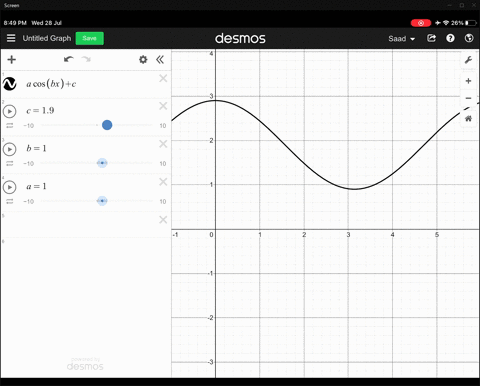Viewport: 480px width, 386px height.
Task: Click the desmos logo in header
Action: (x=240, y=39)
